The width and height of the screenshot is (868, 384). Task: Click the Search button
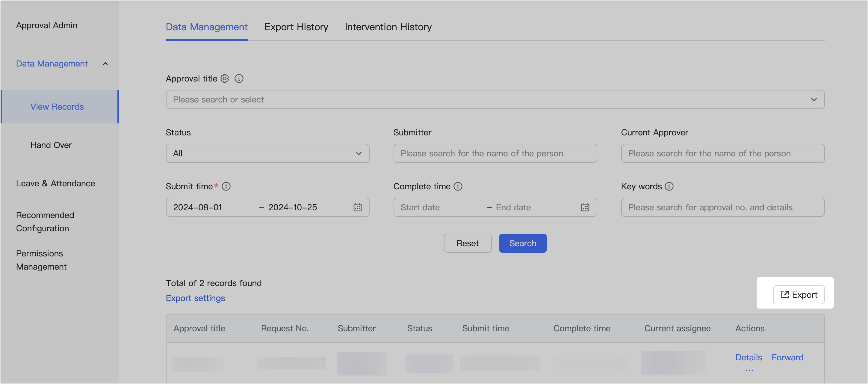tap(522, 243)
